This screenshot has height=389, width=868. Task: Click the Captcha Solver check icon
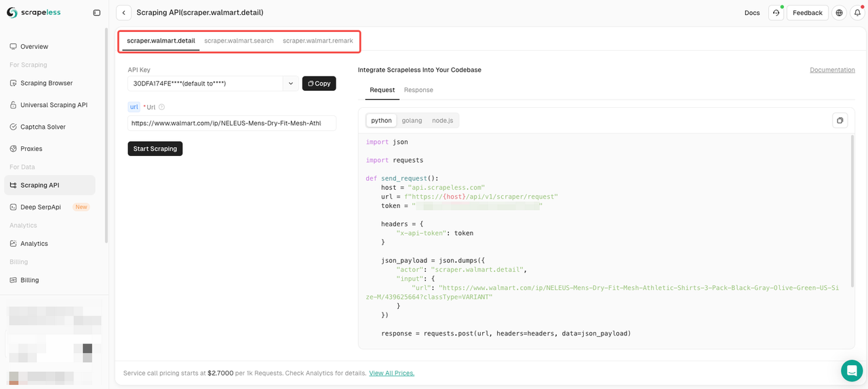coord(14,127)
